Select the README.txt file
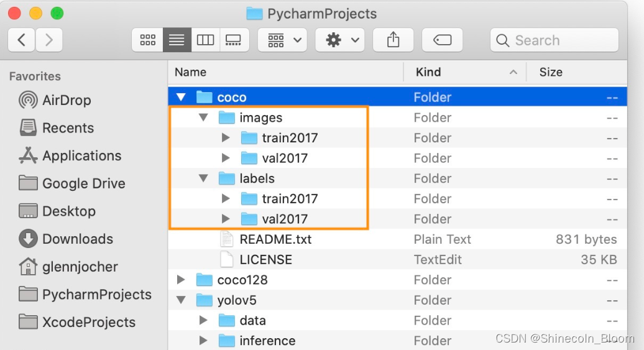This screenshot has height=350, width=644. tap(275, 239)
